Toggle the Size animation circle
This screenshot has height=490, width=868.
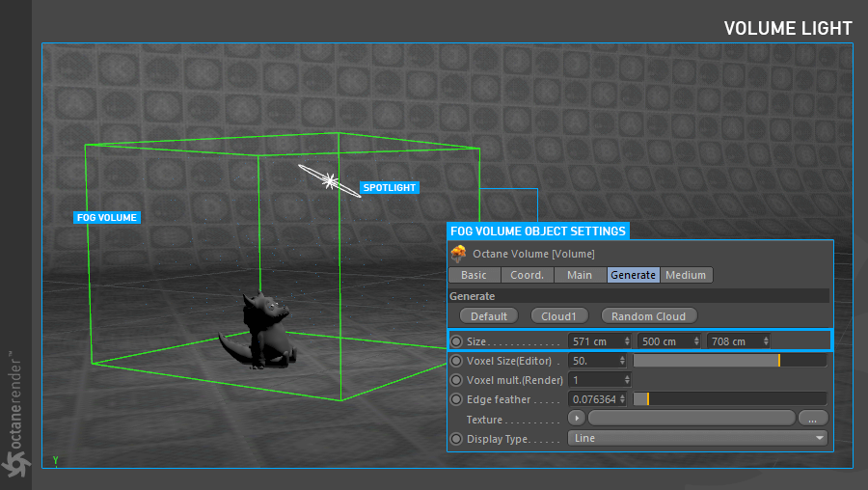point(456,341)
